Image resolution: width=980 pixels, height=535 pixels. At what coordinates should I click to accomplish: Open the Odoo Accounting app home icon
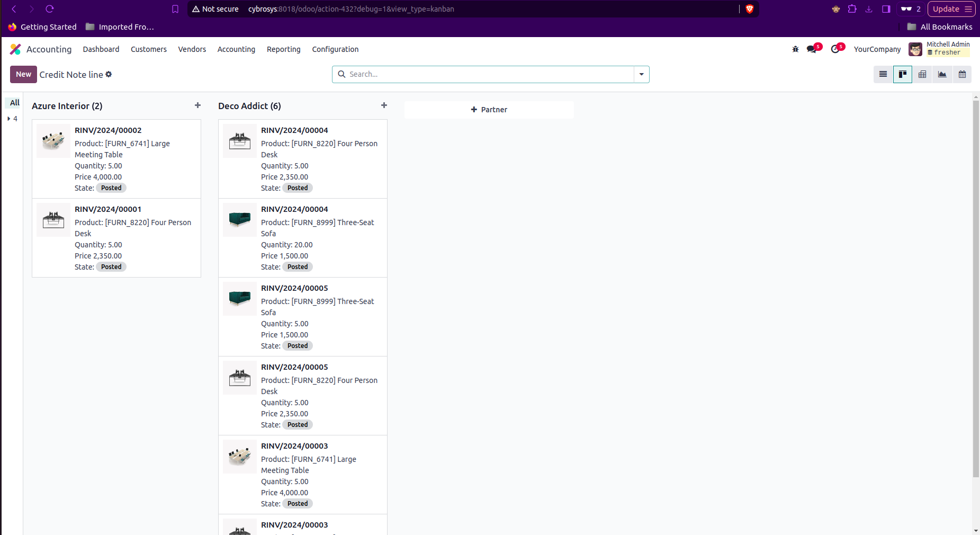click(15, 49)
